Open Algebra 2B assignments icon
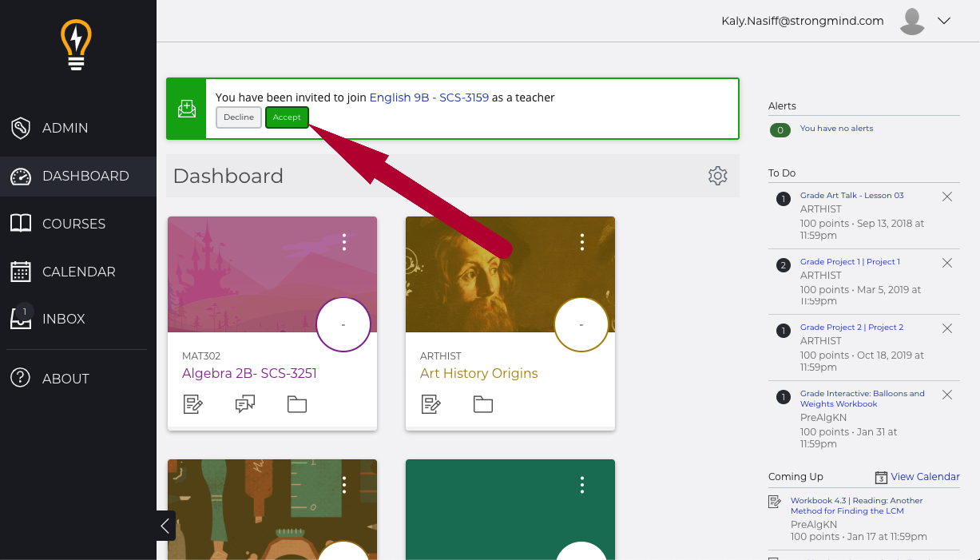This screenshot has height=560, width=980. (193, 404)
